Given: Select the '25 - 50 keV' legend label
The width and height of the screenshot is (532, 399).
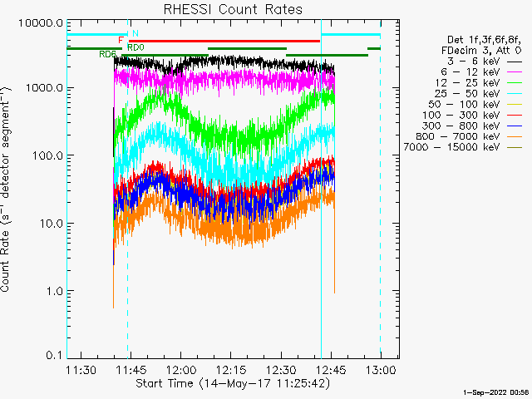Looking at the screenshot, I should tap(467, 94).
